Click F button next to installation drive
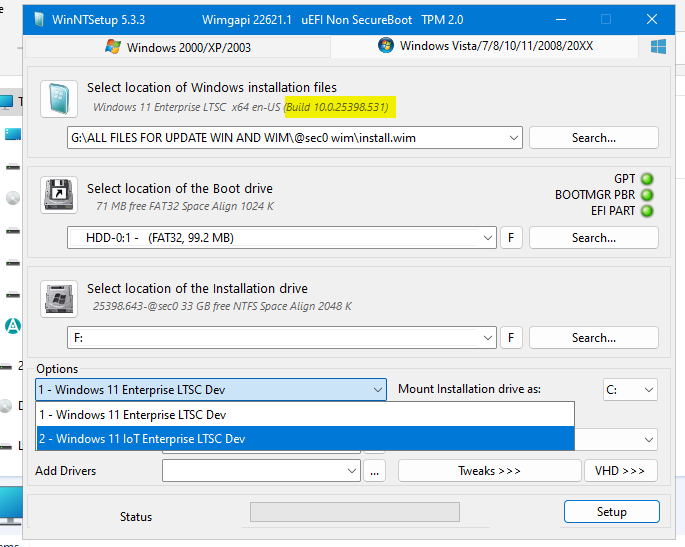685x547 pixels. (511, 338)
